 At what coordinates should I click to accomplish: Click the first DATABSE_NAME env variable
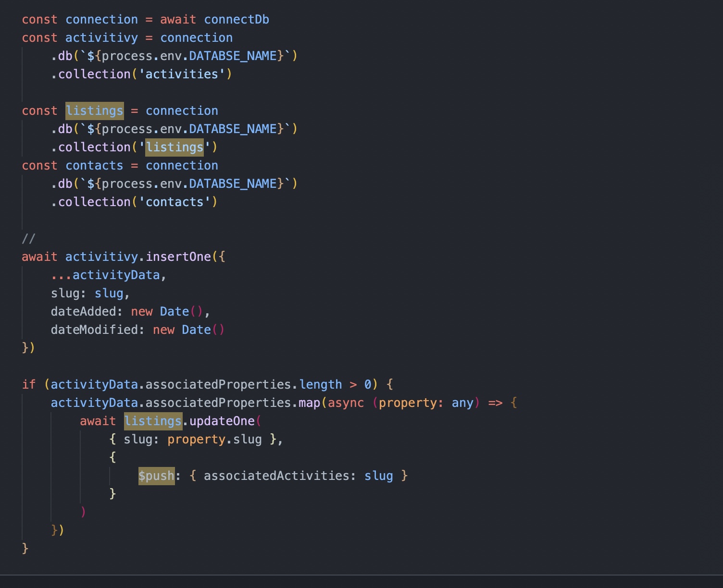pos(233,56)
